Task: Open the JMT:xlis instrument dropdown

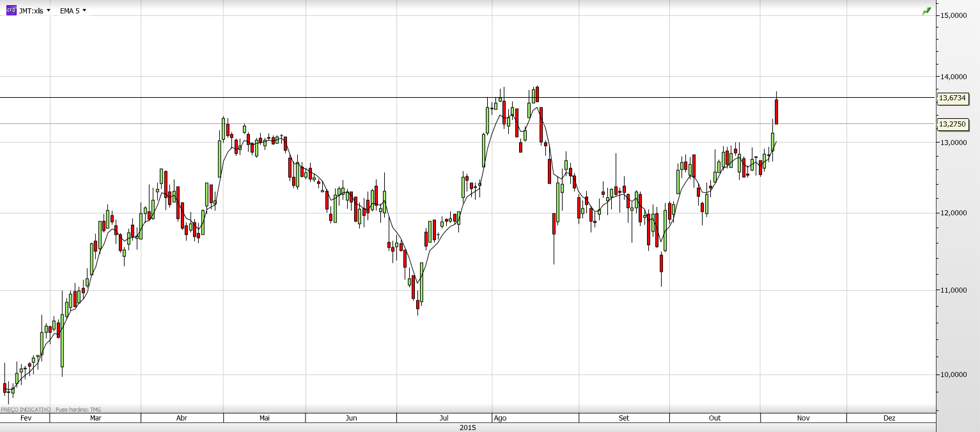Action: pyautogui.click(x=35, y=11)
